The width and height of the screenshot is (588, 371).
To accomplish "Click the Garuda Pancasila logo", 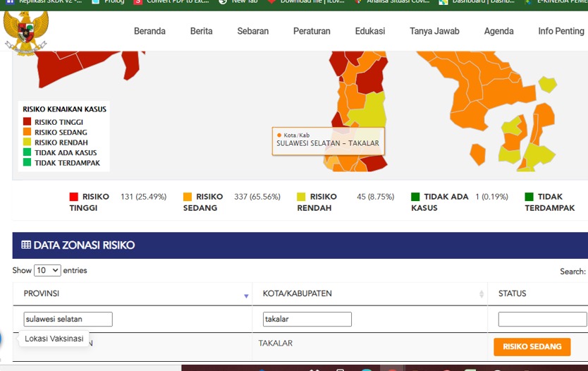I will pos(26,33).
